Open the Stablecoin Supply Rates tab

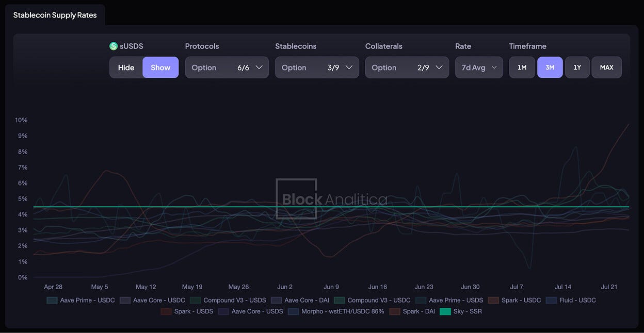coord(55,15)
